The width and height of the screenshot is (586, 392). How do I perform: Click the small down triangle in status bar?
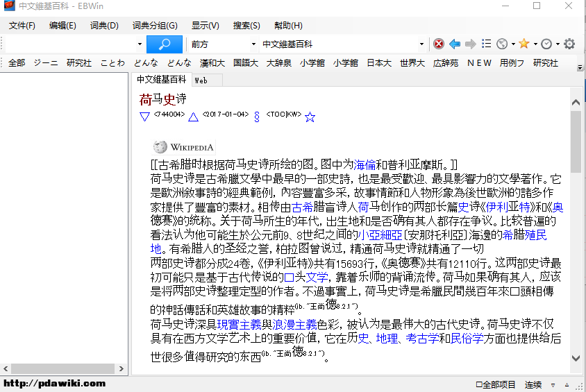(553, 385)
